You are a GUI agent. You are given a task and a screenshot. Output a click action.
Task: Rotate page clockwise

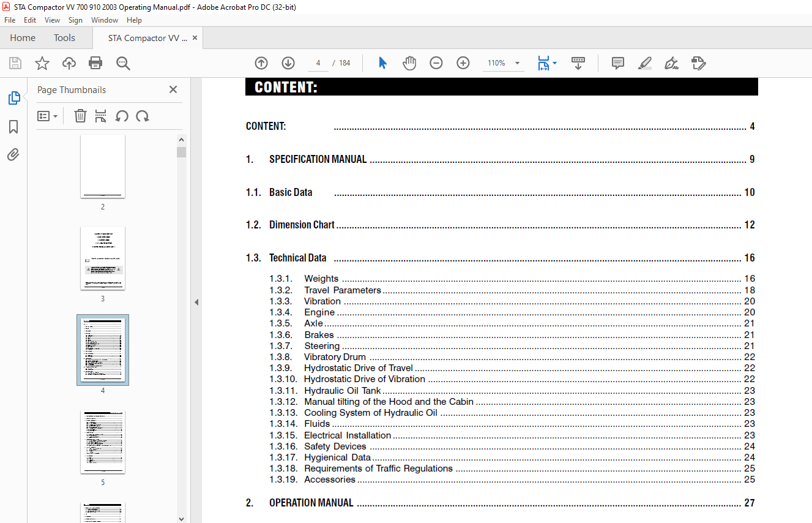(143, 116)
